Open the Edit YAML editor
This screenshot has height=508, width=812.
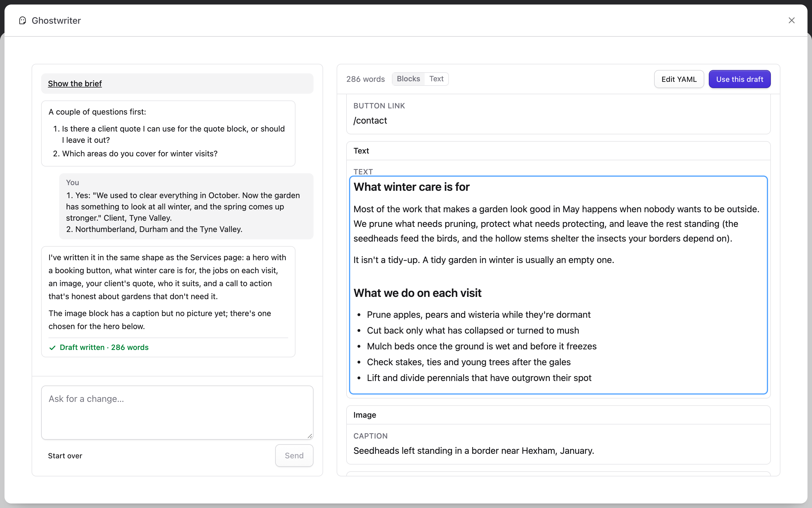tap(679, 79)
